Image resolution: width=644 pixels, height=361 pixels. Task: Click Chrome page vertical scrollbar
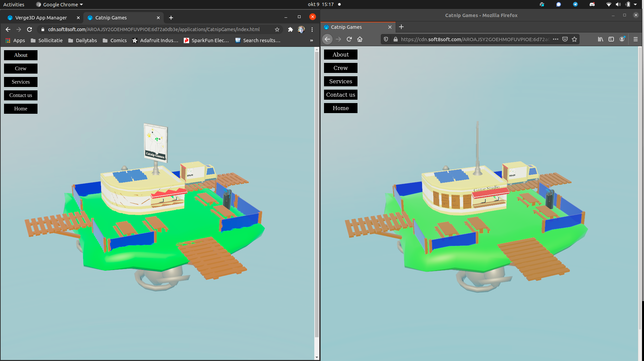pyautogui.click(x=317, y=194)
